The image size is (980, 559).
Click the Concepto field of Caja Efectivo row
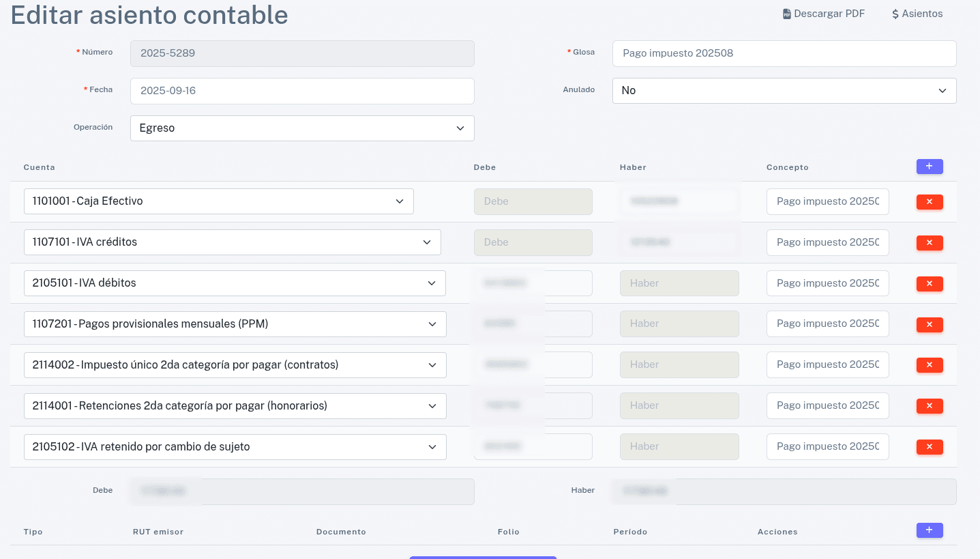pyautogui.click(x=827, y=201)
